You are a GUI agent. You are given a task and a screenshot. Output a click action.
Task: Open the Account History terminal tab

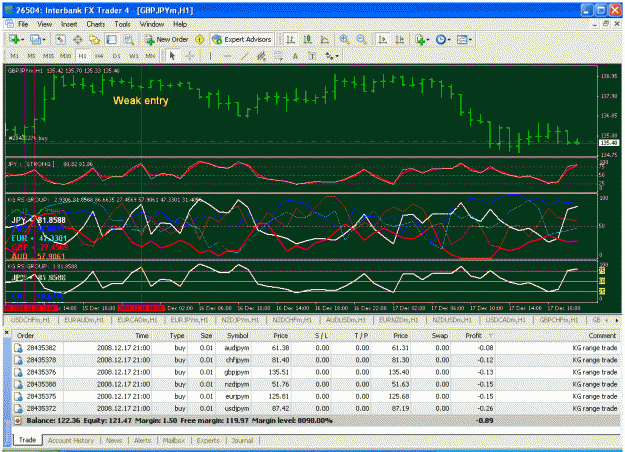coord(71,440)
